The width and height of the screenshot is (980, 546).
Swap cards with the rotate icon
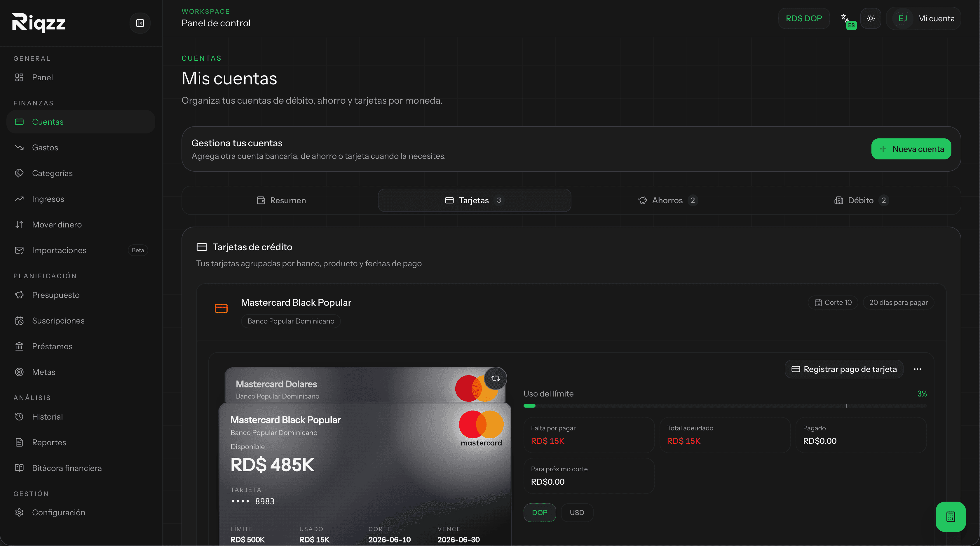pos(495,378)
